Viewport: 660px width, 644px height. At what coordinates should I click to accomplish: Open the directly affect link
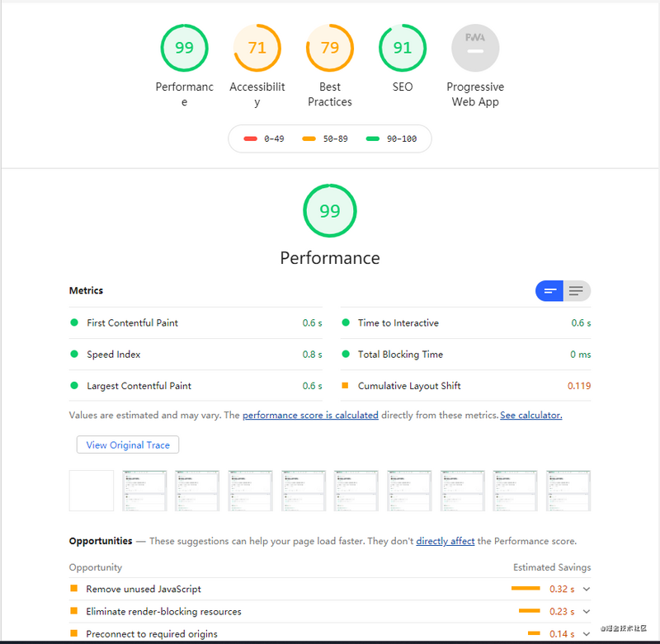pos(445,541)
